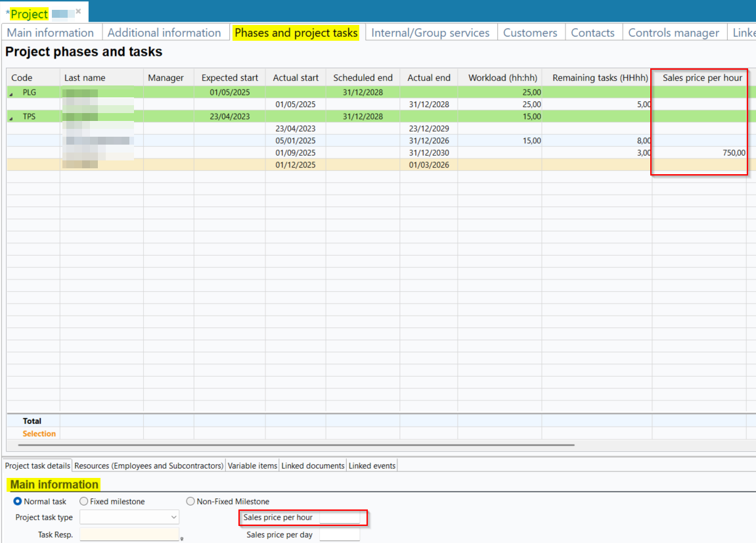Collapse the PLG phase row

click(x=11, y=93)
